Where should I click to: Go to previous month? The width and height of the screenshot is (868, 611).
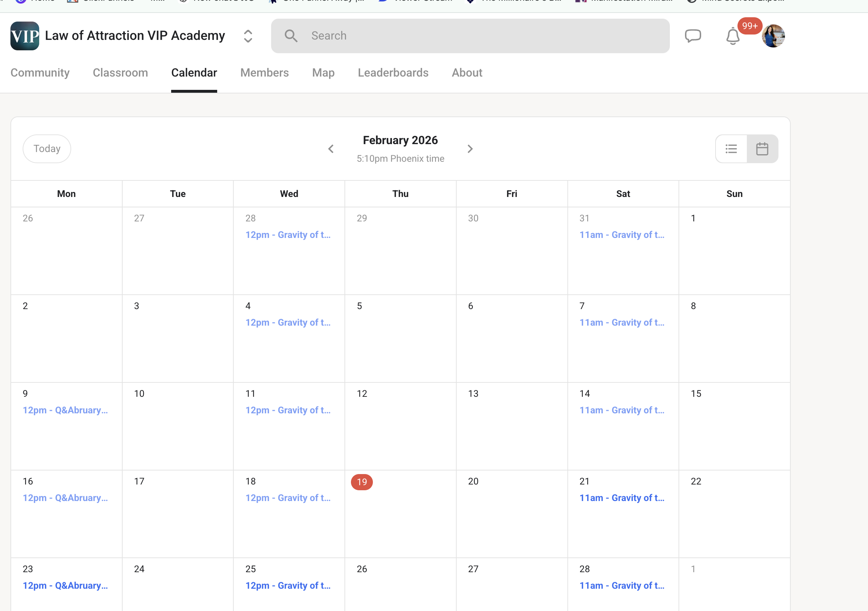[331, 149]
